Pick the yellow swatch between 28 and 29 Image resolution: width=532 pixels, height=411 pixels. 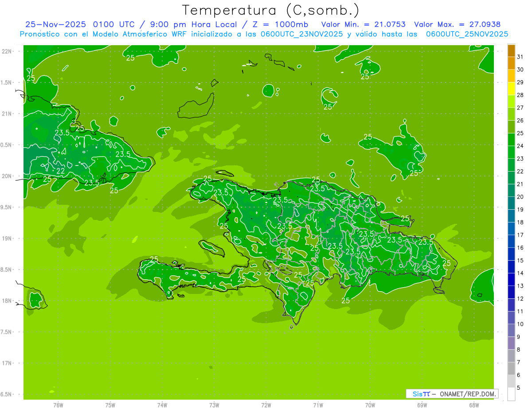511,89
